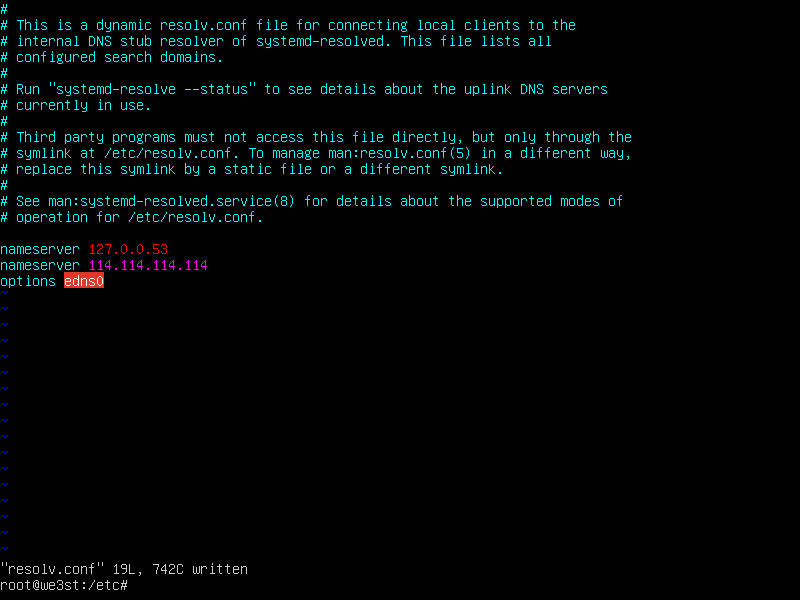This screenshot has height=600, width=800.
Task: Click the phrase 'currently in use.'
Action: 84,106
